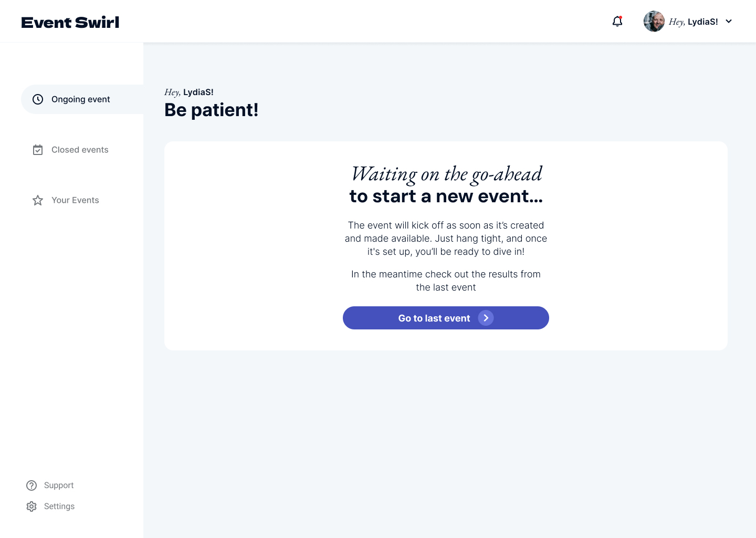Expand the user menu chevron
756x538 pixels.
(x=729, y=22)
